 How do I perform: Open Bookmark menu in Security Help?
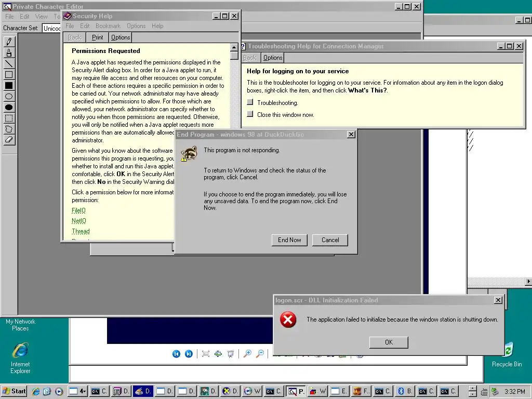coord(108,26)
